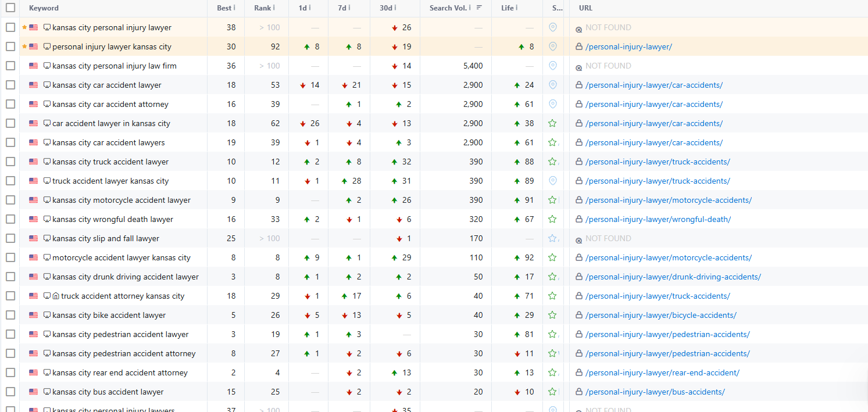
Task: Check the box for 'kansas city personal injury lawyer'
Action: (x=10, y=27)
